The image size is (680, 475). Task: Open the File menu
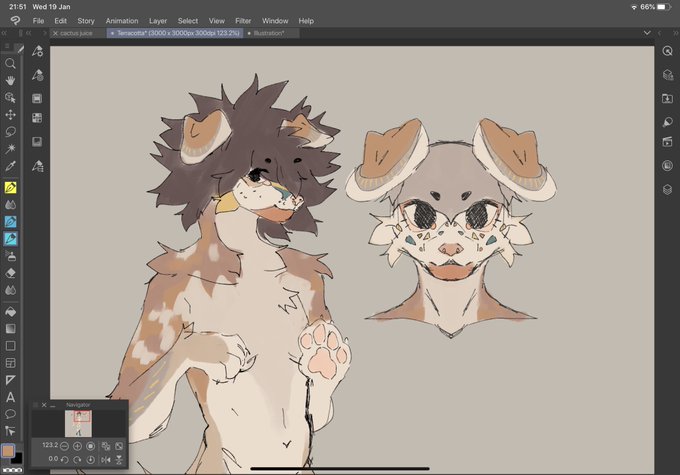[38, 21]
